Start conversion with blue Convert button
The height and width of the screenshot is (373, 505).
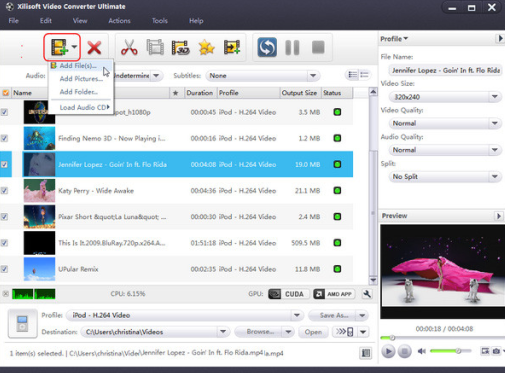tap(267, 47)
